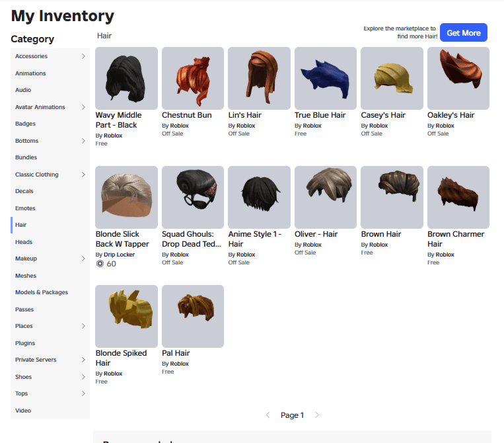The image size is (504, 443).
Task: Switch to the Emotes category
Action: [x=50, y=208]
